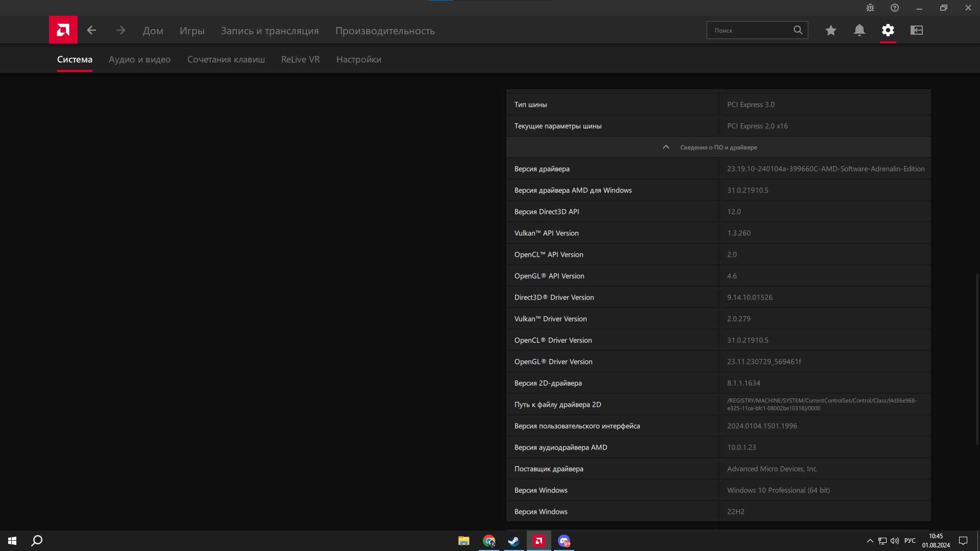Select the Система tab
This screenshot has width=980, height=551.
[75, 59]
